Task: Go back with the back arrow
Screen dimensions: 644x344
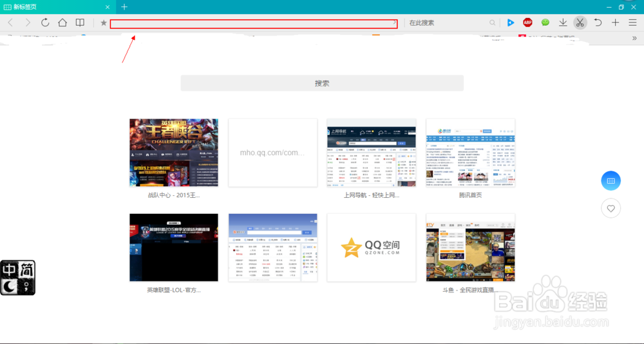Action: click(10, 23)
